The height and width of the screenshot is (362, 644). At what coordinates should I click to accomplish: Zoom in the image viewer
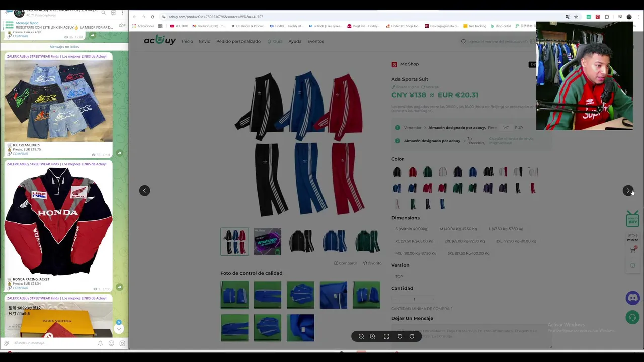click(x=372, y=336)
